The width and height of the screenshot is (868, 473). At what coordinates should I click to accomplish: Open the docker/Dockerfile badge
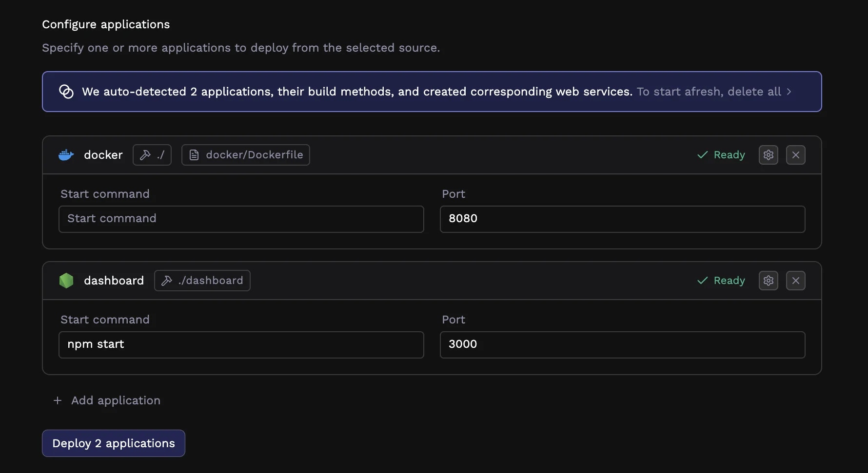[245, 154]
